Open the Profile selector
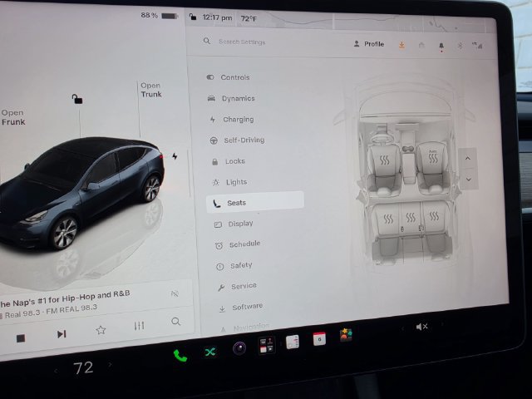The image size is (532, 399). tap(369, 44)
